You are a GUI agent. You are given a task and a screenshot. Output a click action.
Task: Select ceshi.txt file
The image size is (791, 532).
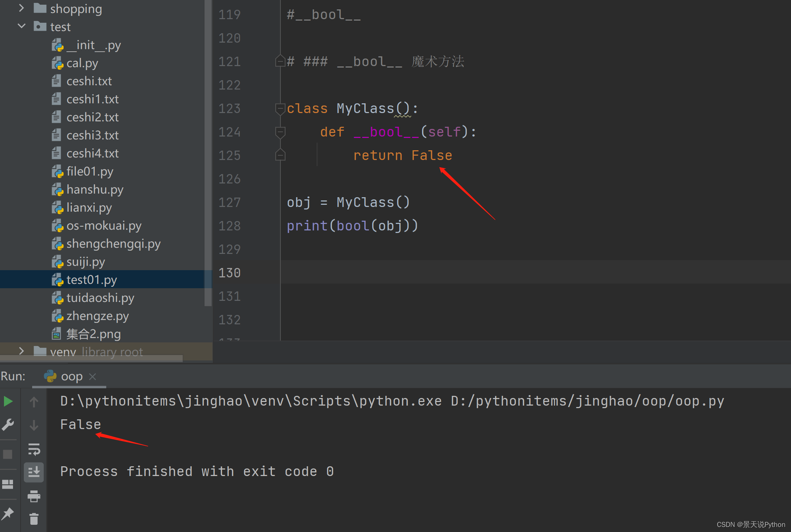click(89, 81)
